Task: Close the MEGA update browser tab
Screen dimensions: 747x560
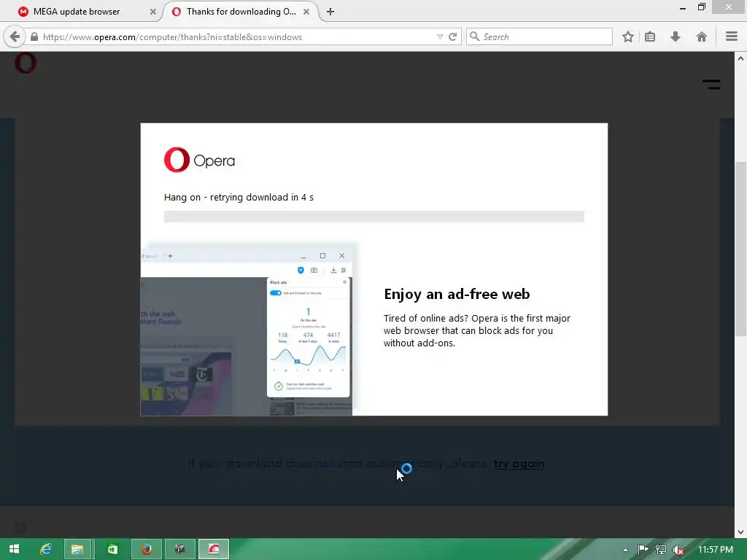Action: pos(153,12)
